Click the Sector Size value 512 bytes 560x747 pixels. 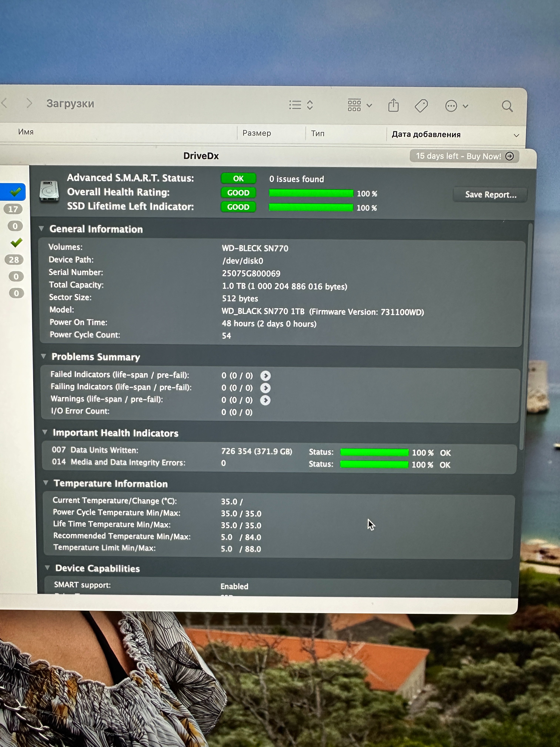pos(240,298)
